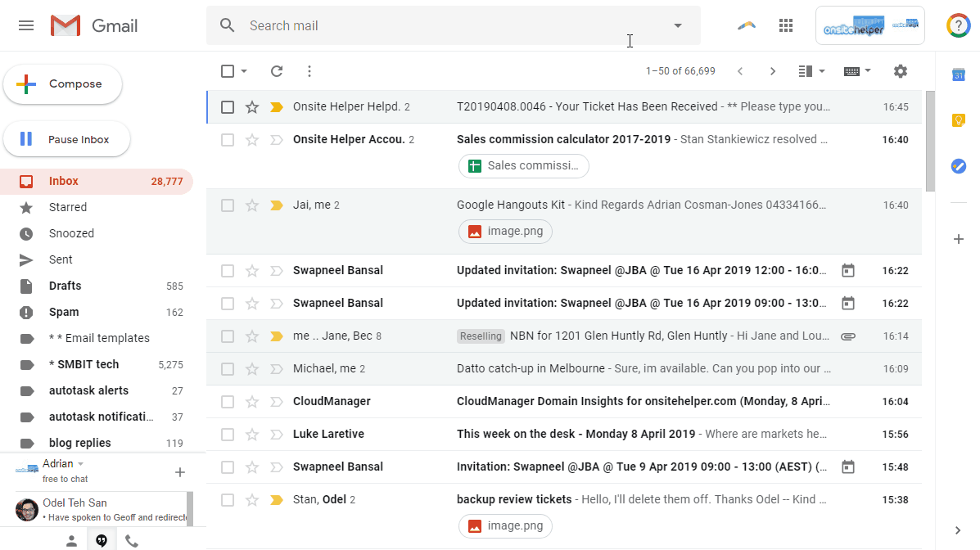Go to newer emails page
Screen dimensions: 980x550
click(x=740, y=71)
